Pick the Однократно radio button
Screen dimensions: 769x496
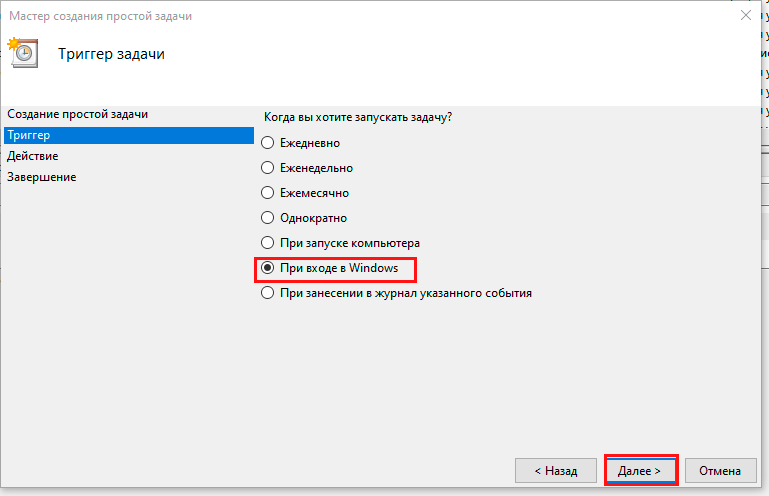click(267, 217)
